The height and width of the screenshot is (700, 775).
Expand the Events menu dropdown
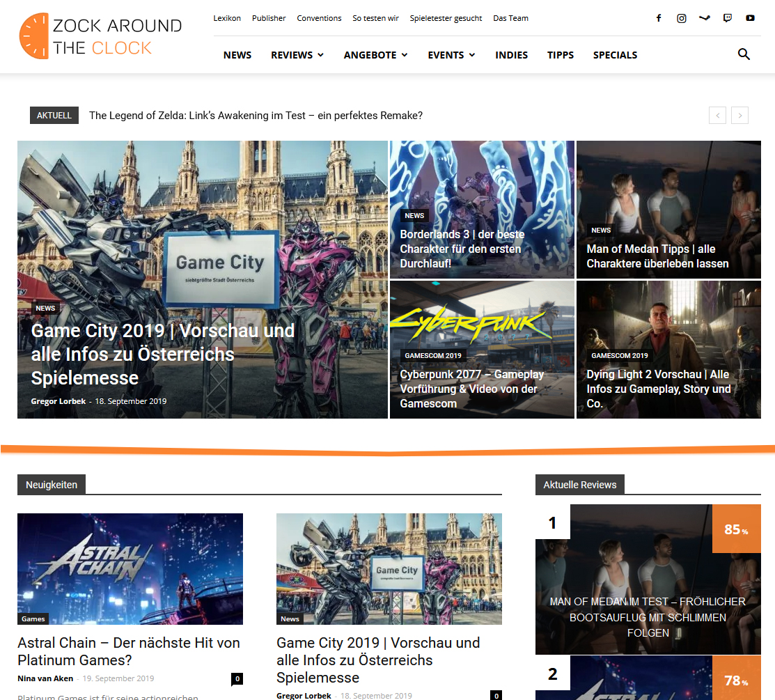tap(452, 55)
